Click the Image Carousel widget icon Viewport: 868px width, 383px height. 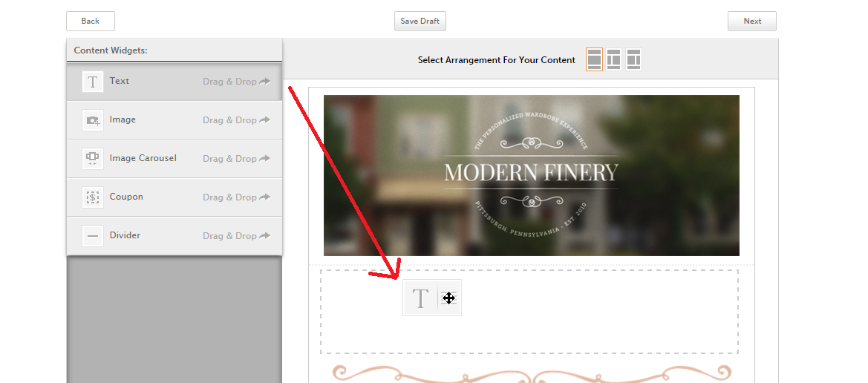(92, 158)
